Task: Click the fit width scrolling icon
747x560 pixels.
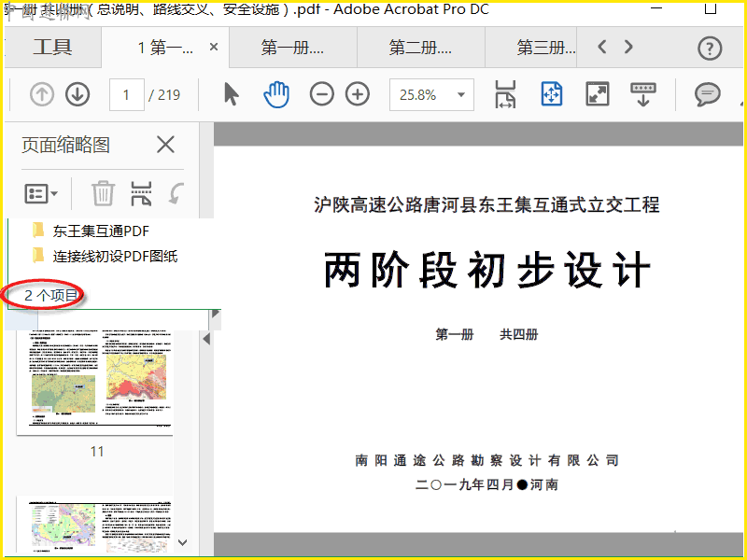Action: (x=505, y=94)
